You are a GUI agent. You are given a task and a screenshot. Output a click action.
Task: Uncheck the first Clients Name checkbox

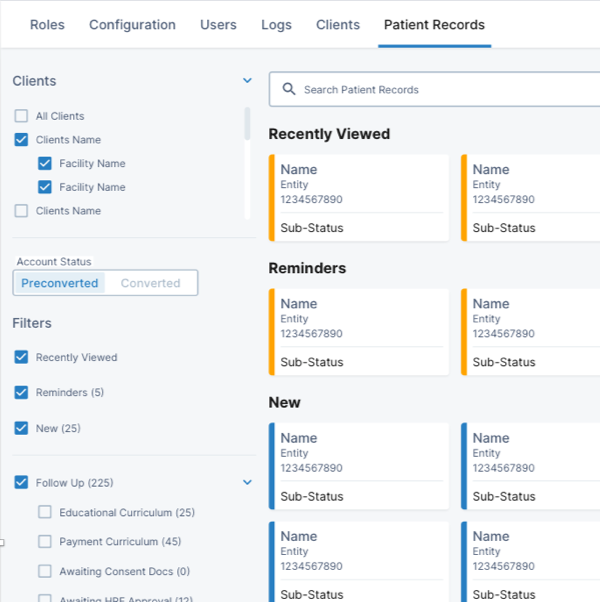click(x=21, y=139)
